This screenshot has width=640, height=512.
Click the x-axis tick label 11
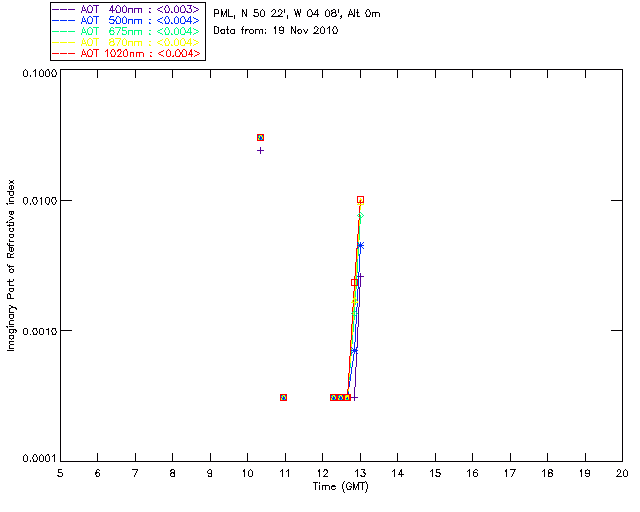pyautogui.click(x=285, y=473)
